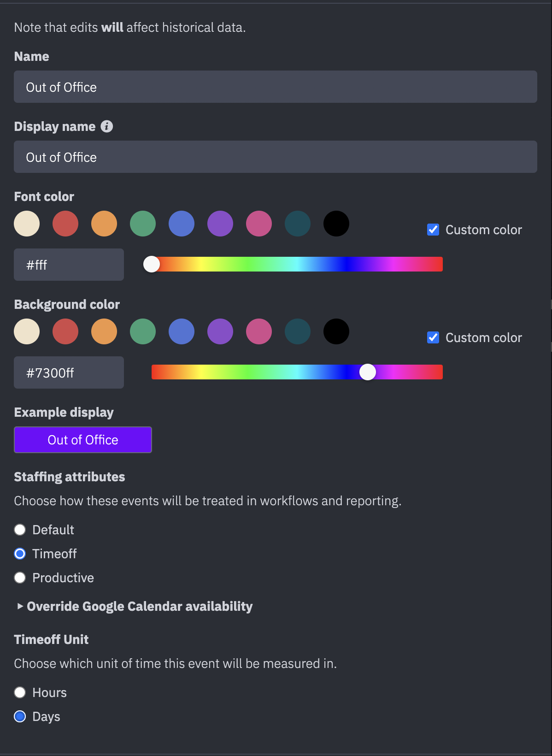Pick the dark teal Background color swatch
The height and width of the screenshot is (756, 552).
click(x=298, y=331)
